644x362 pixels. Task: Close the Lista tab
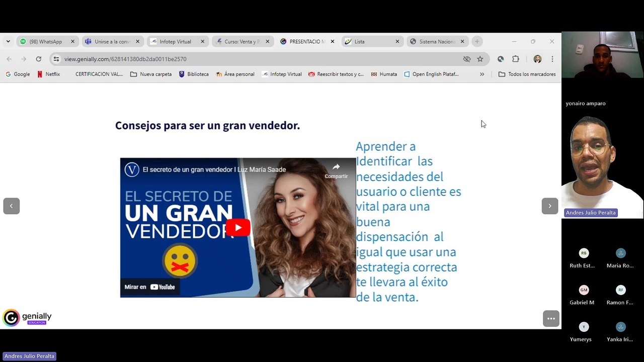click(397, 42)
